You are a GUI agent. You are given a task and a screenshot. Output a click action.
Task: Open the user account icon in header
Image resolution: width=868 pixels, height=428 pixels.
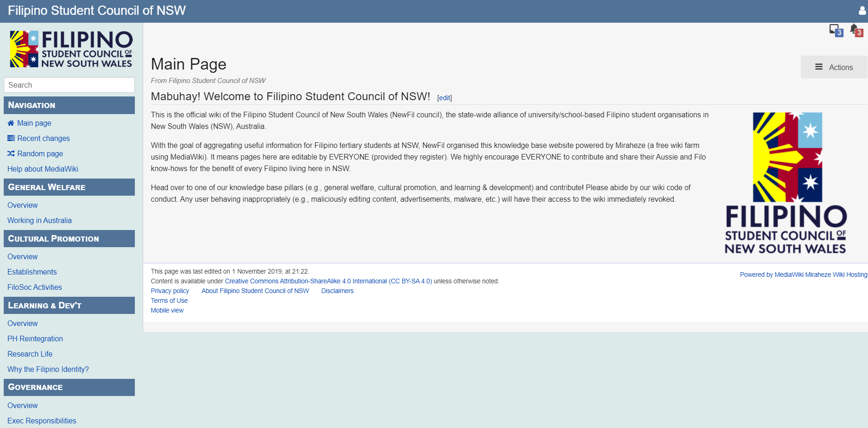click(862, 10)
